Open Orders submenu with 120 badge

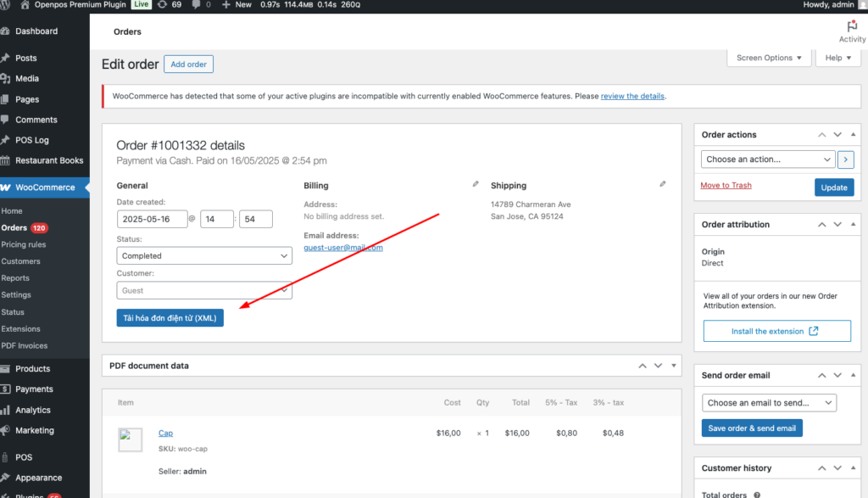point(25,227)
